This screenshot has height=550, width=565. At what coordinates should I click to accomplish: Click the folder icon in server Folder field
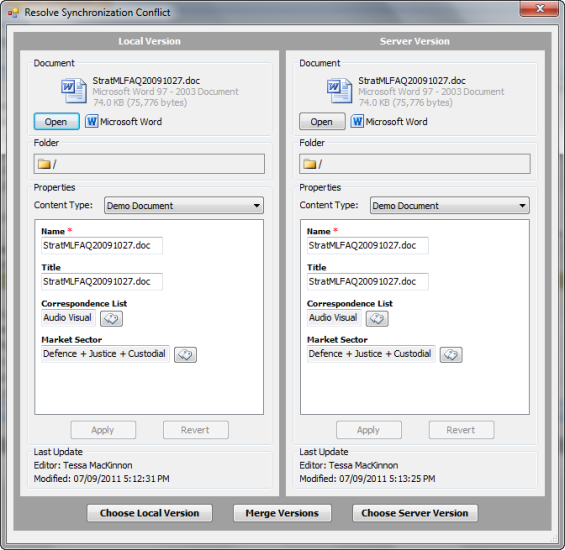pos(310,164)
